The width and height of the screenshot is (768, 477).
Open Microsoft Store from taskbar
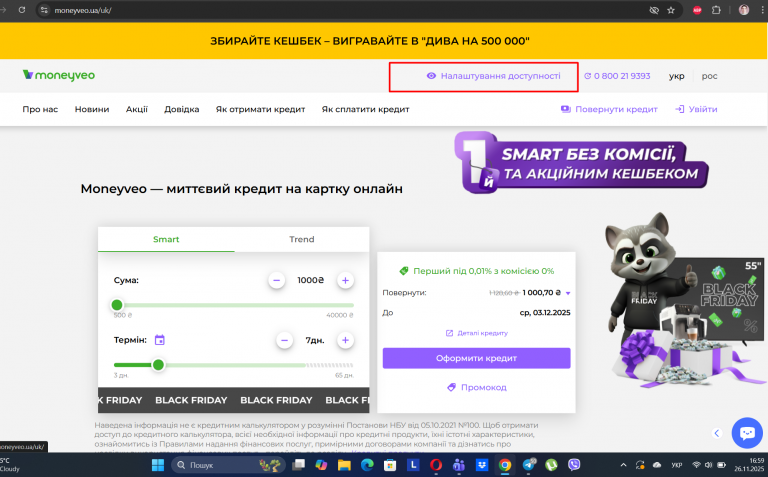pyautogui.click(x=390, y=465)
